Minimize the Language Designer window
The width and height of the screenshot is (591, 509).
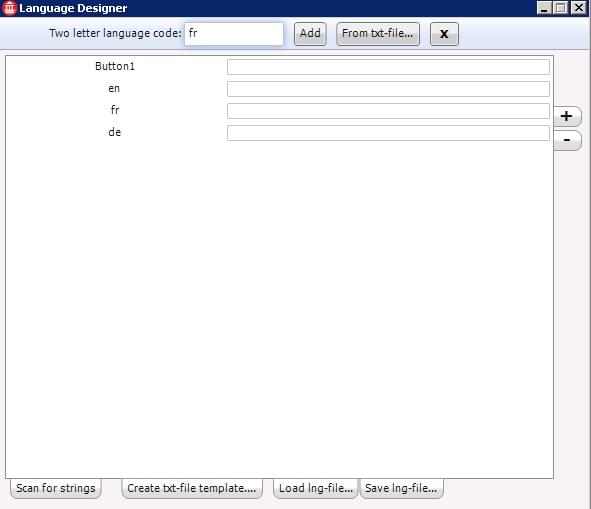[544, 8]
